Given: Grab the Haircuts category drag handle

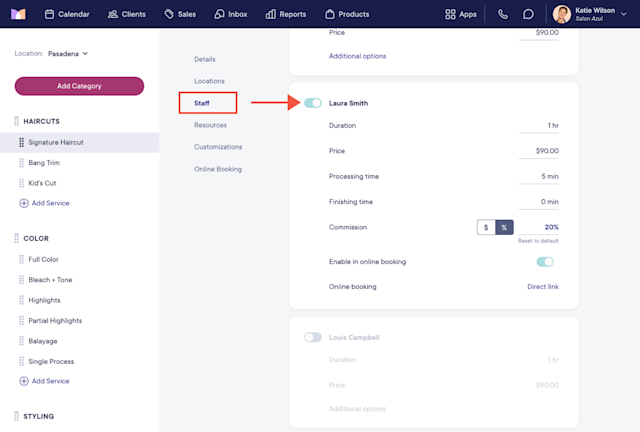Looking at the screenshot, I should 16,121.
